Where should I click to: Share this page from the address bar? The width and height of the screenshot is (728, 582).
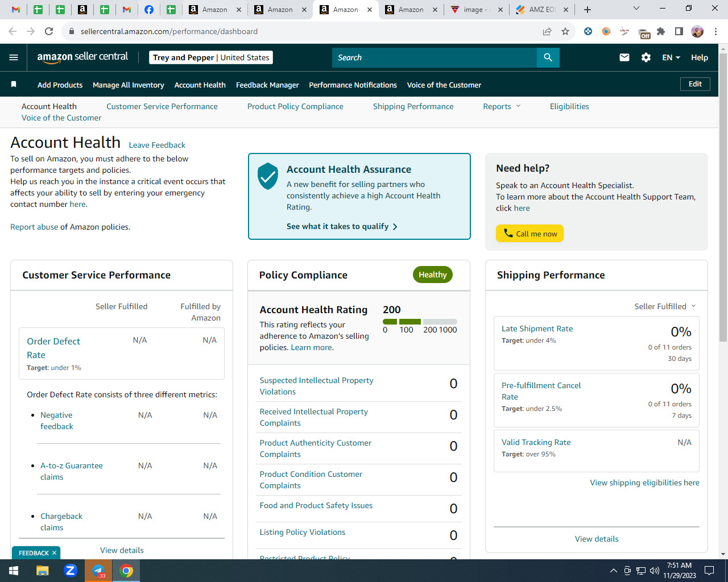547,31
